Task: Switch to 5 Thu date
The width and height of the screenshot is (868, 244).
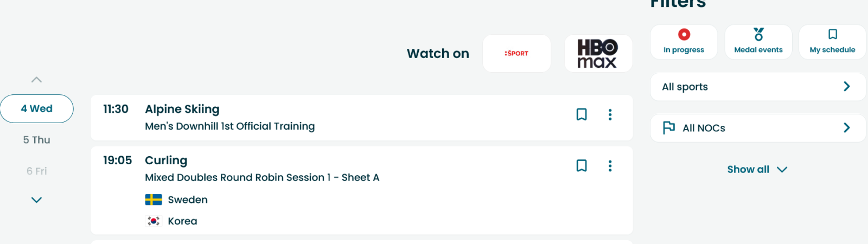Action: tap(37, 140)
